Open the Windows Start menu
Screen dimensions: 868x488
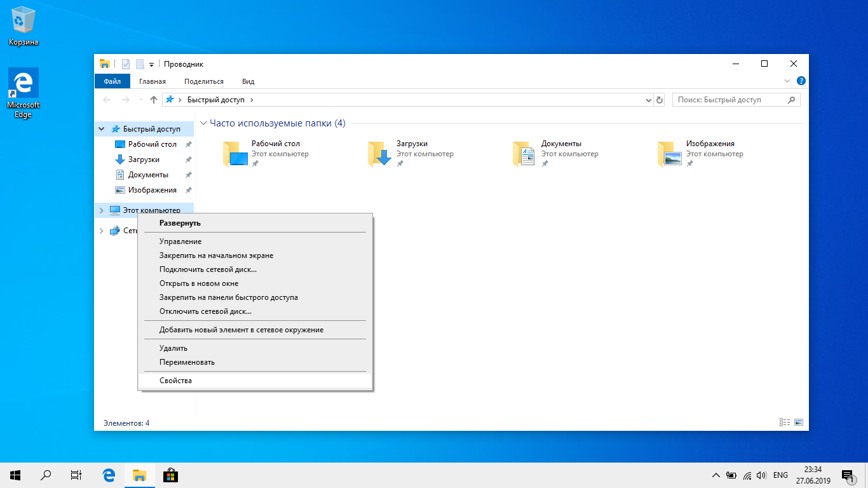15,475
